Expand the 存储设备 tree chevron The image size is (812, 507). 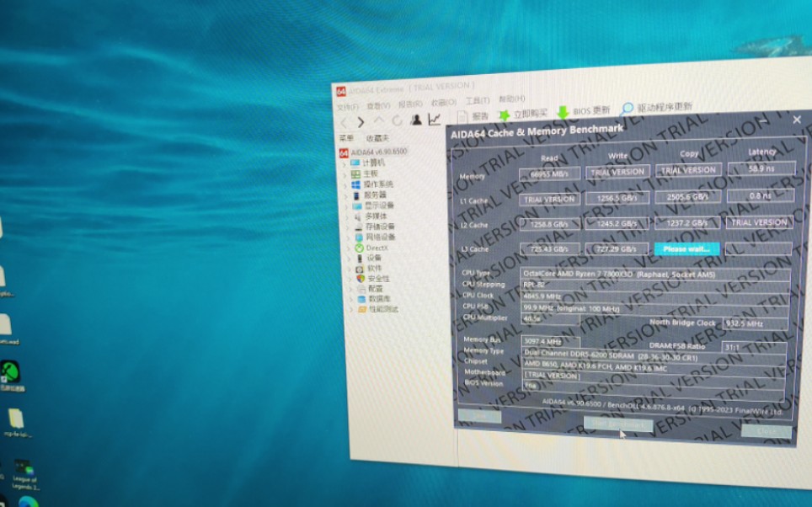(x=348, y=227)
